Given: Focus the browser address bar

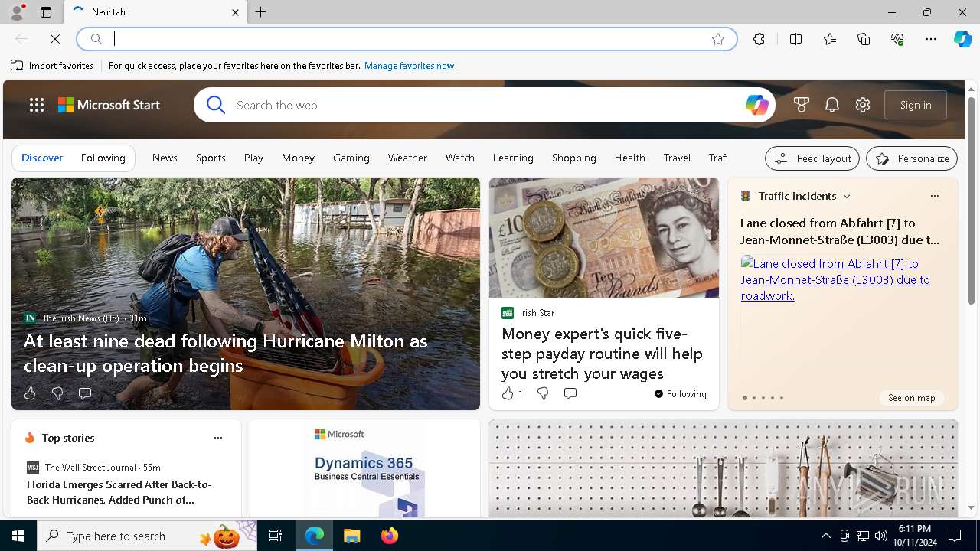Looking at the screenshot, I should (407, 39).
